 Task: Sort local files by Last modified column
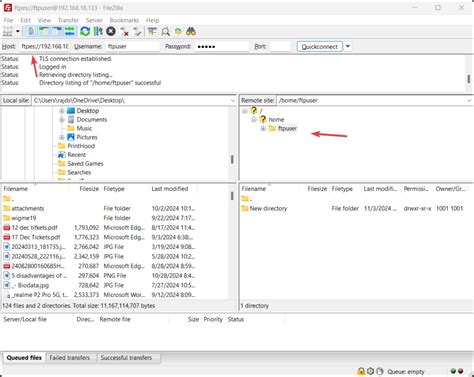[x=172, y=189]
